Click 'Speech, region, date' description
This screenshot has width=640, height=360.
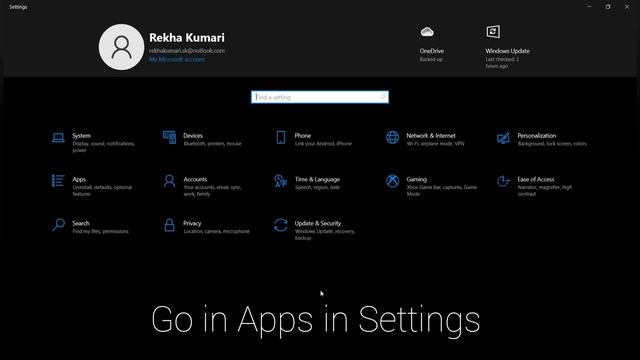point(317,187)
